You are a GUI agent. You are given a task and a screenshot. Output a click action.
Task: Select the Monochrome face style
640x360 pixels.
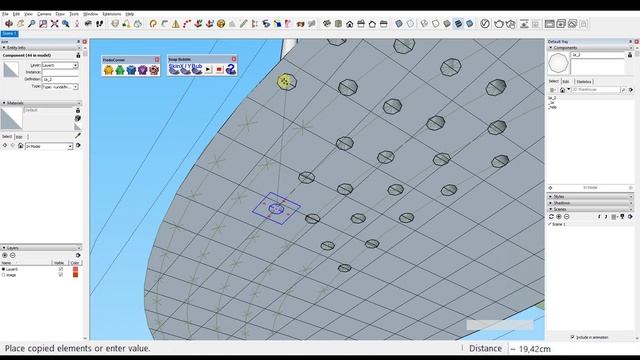pyautogui.click(x=470, y=24)
